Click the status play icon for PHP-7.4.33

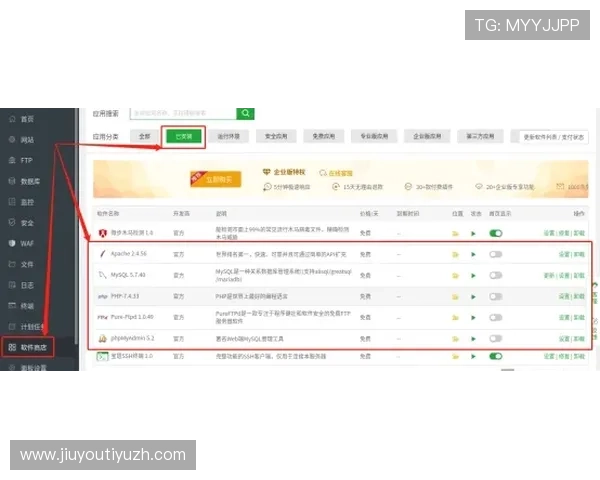[x=473, y=297]
